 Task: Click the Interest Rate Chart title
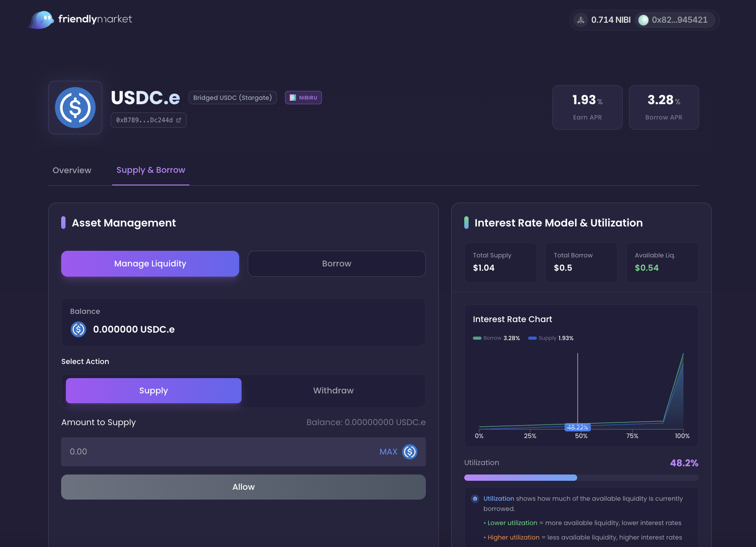pos(512,319)
